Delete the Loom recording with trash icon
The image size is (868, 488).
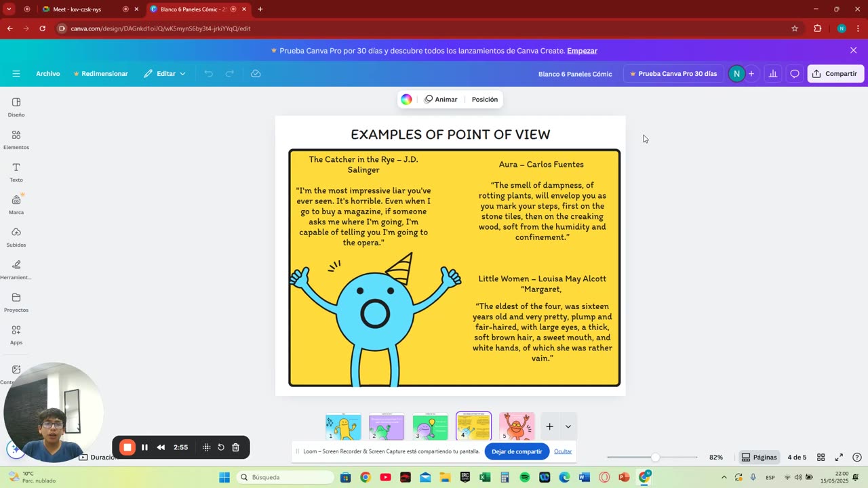[x=236, y=447]
